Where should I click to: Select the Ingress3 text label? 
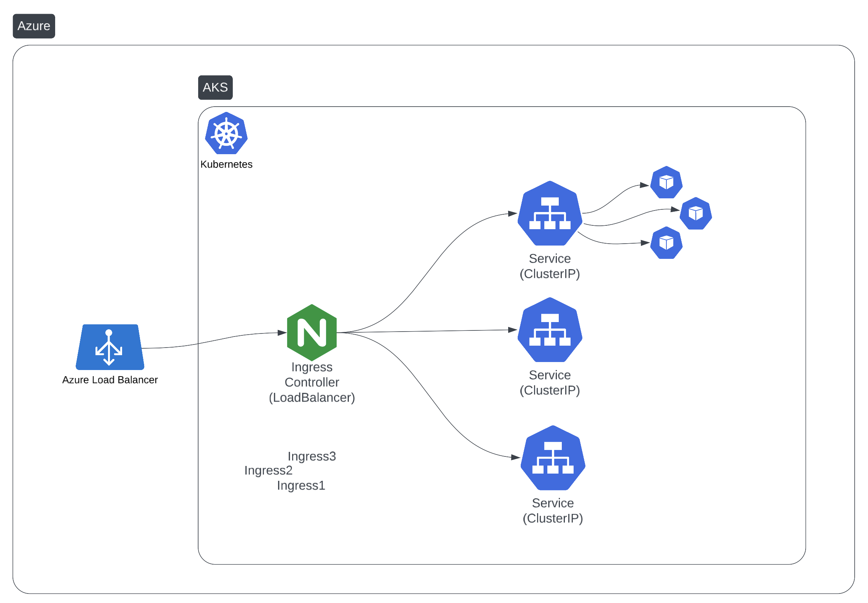(x=312, y=456)
